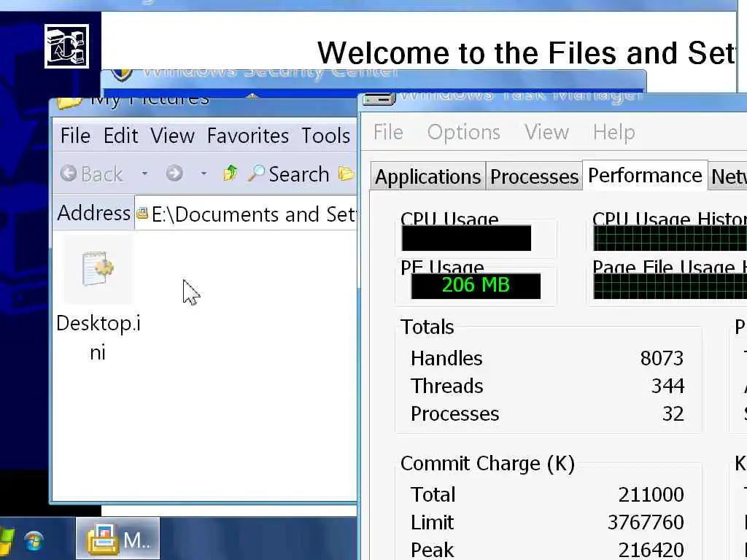Click the Page File Usage History graph
The image size is (747, 560).
coord(670,286)
